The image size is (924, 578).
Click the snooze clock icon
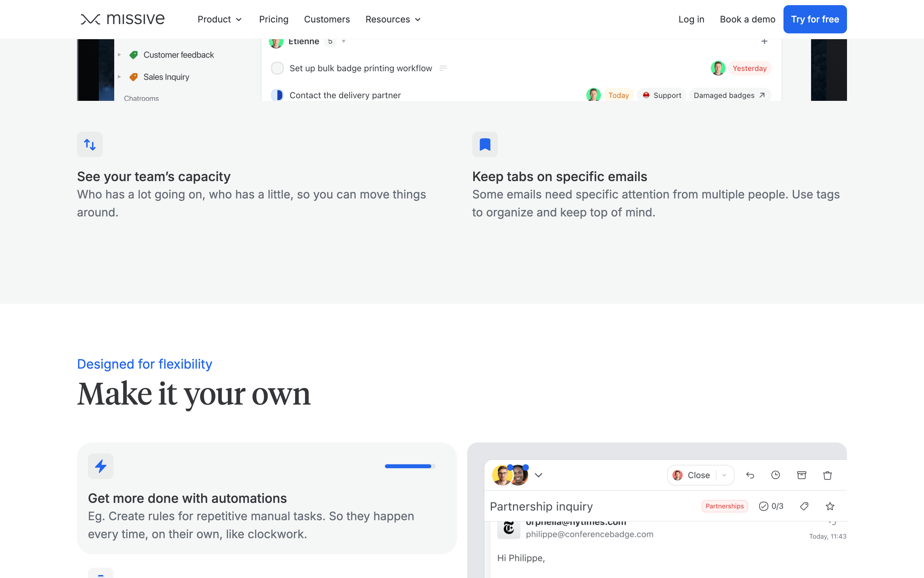click(x=775, y=475)
